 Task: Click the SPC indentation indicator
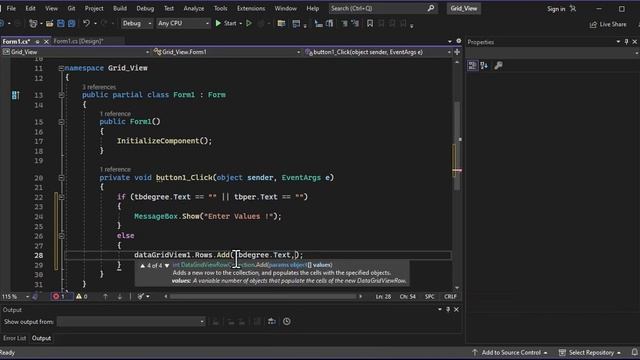pos(429,297)
